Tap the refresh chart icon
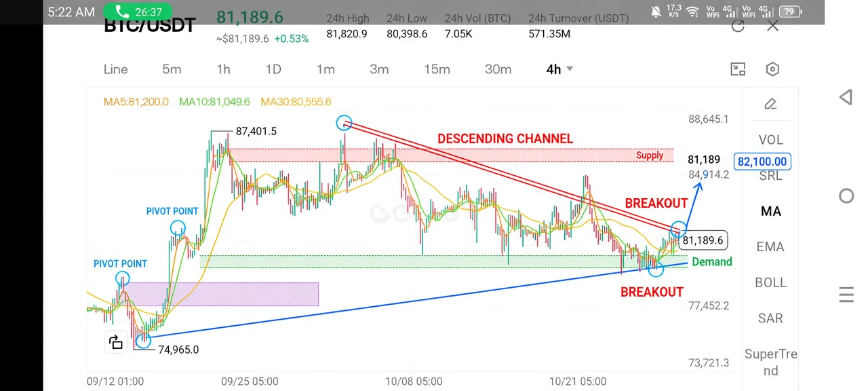The height and width of the screenshot is (391, 868). click(738, 26)
